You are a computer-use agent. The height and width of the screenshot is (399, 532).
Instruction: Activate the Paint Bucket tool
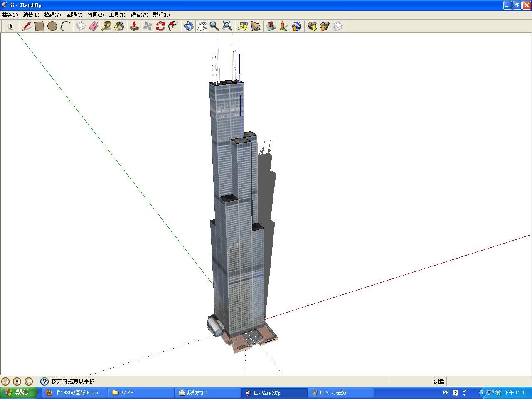[119, 26]
